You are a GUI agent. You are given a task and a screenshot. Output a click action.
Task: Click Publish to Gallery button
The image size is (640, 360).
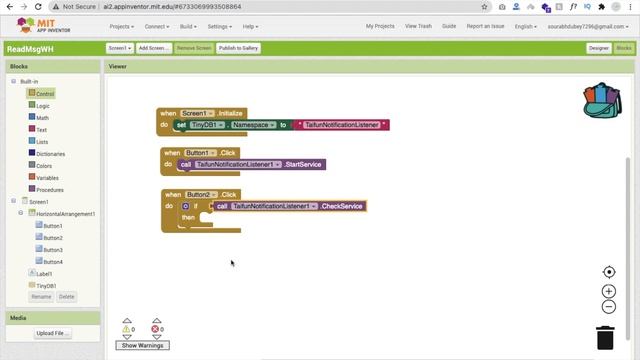238,48
